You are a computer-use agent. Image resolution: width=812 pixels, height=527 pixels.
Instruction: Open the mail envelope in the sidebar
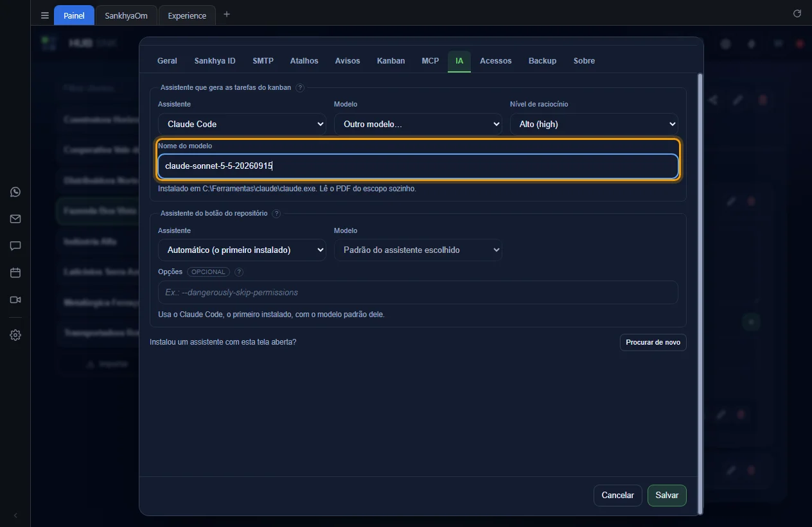15,219
